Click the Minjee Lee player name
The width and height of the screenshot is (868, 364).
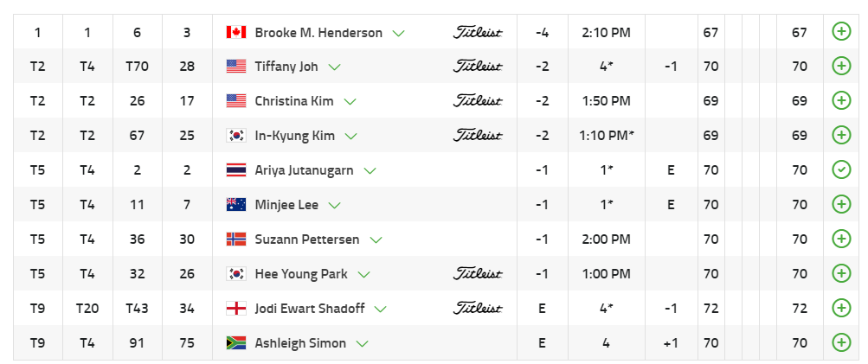point(286,205)
